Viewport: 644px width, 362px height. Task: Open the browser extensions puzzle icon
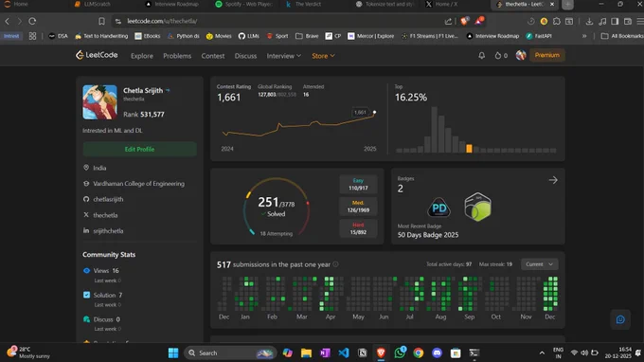(557, 21)
